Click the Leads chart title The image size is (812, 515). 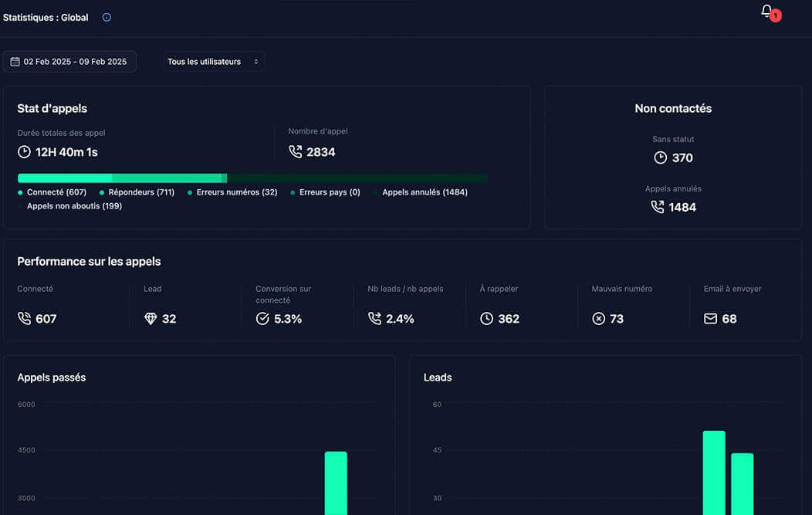point(438,378)
